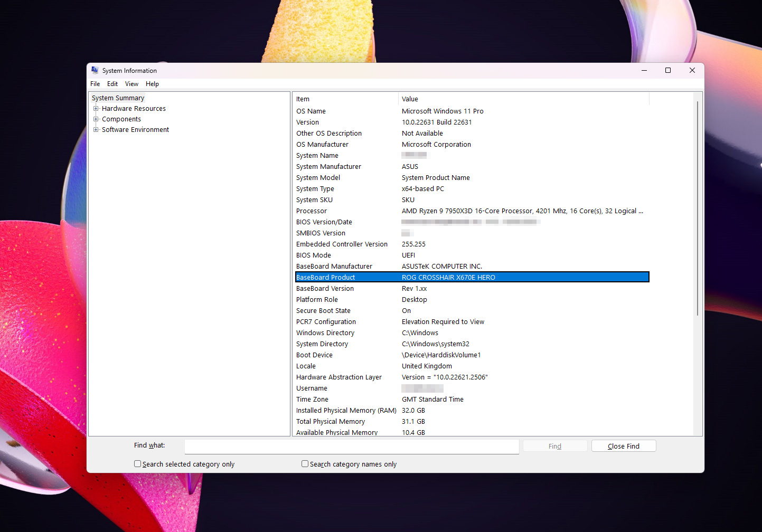Select the Components tree item
The height and width of the screenshot is (532, 762).
(x=121, y=119)
